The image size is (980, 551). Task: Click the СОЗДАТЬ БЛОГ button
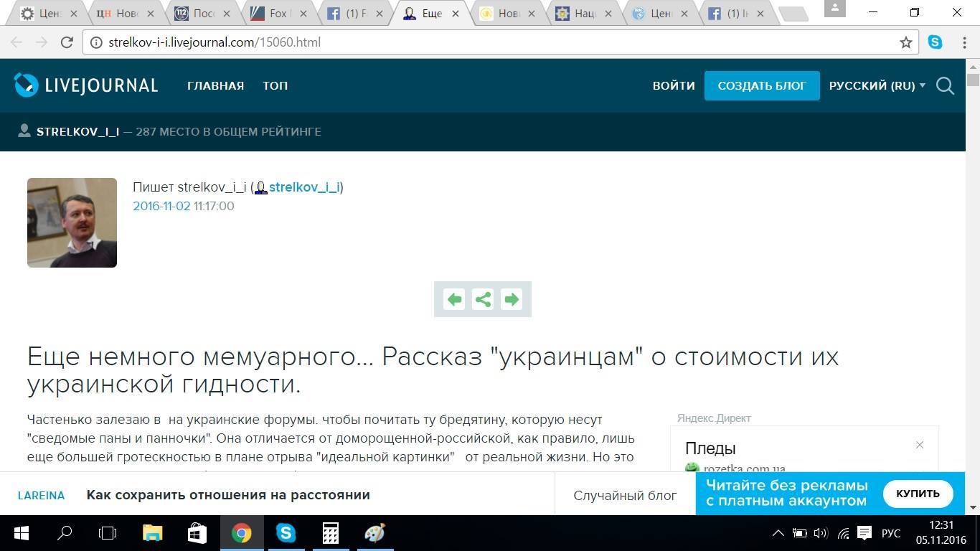coord(762,85)
